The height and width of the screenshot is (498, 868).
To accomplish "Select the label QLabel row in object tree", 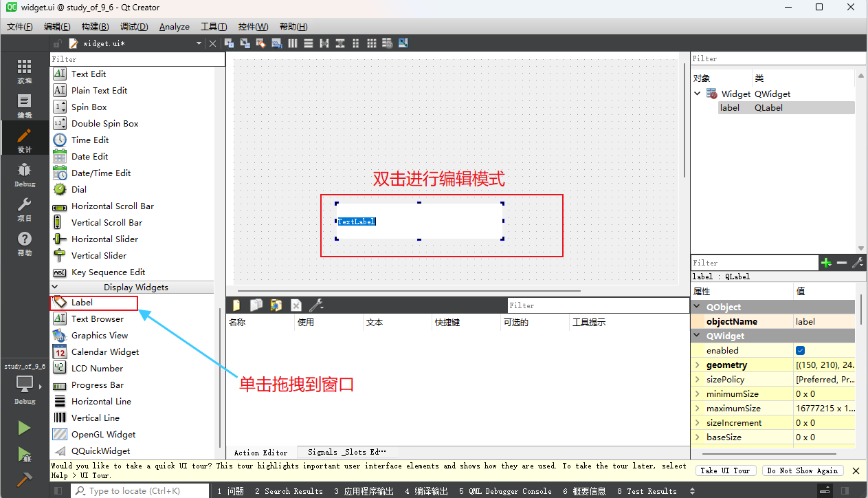I will click(x=786, y=108).
